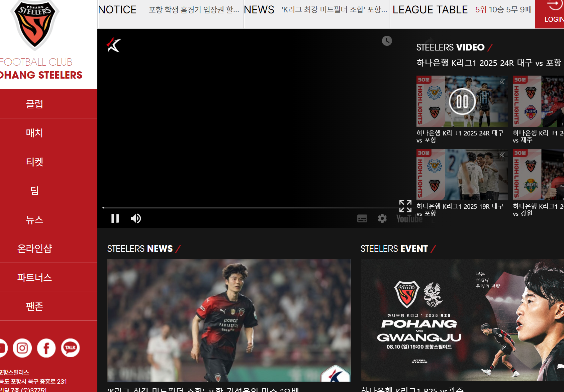Toggle video subtitles captions icon
564x392 pixels.
pos(362,218)
